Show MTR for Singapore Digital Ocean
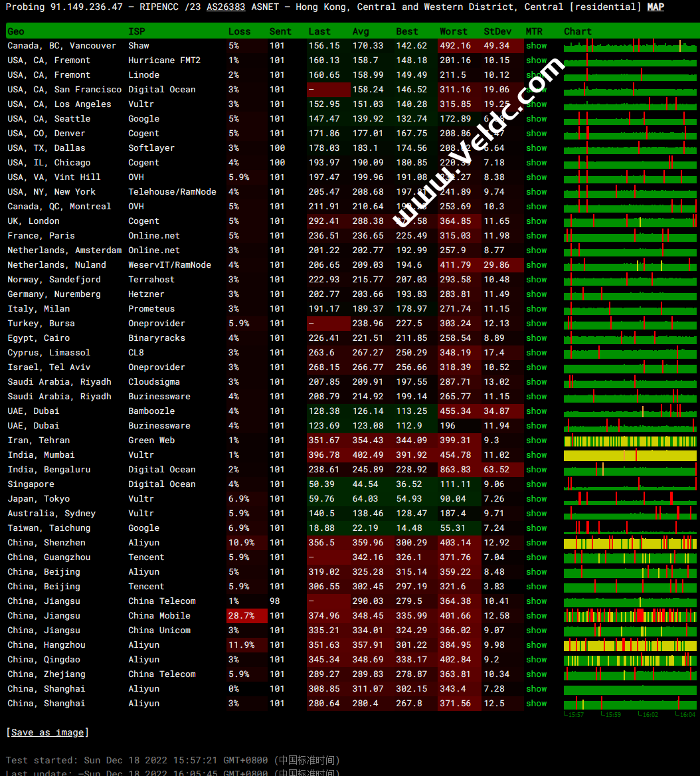This screenshot has width=700, height=776. 536,484
